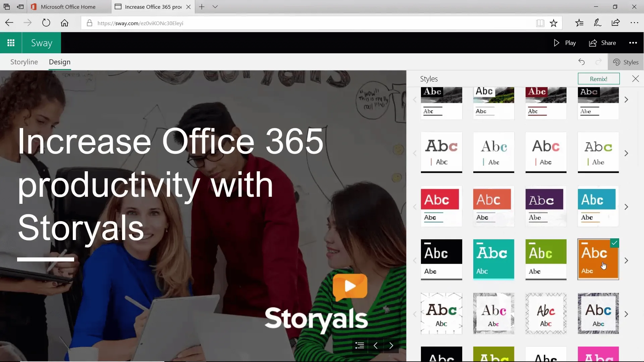Go to the next Sway section

tap(391, 346)
